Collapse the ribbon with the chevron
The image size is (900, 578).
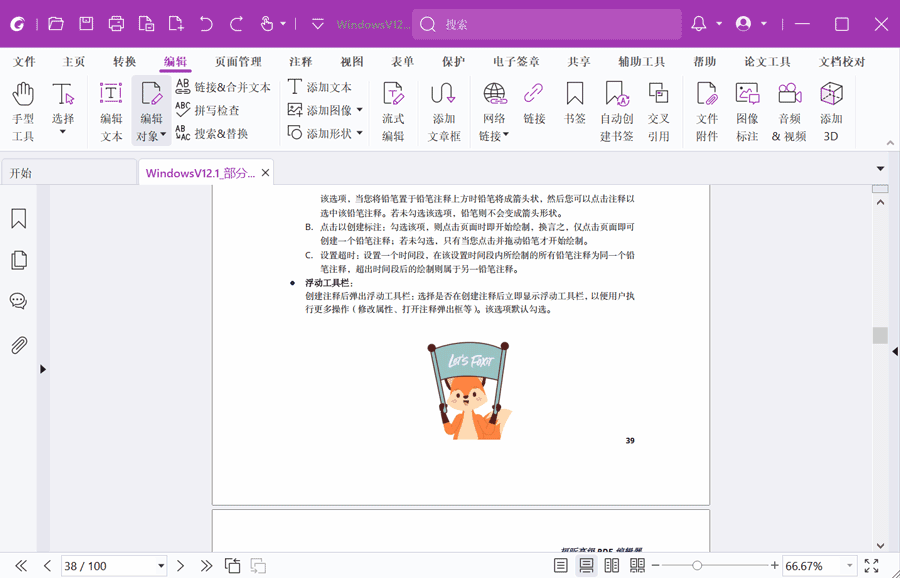890,143
